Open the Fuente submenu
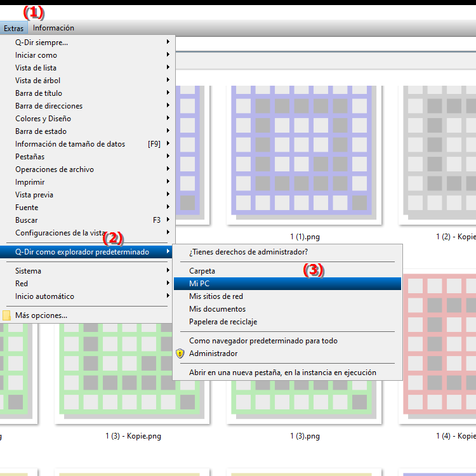The width and height of the screenshot is (476, 476). [87, 208]
